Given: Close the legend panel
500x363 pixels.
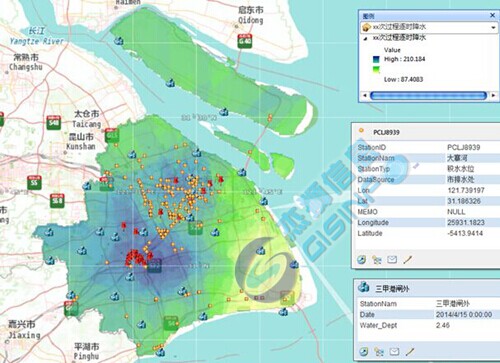Looking at the screenshot, I should coord(492,15).
